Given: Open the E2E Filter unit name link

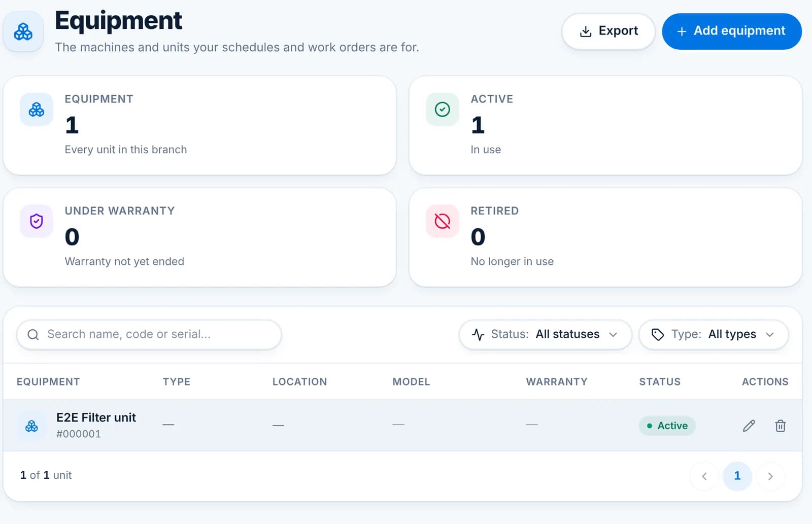Looking at the screenshot, I should [x=96, y=417].
